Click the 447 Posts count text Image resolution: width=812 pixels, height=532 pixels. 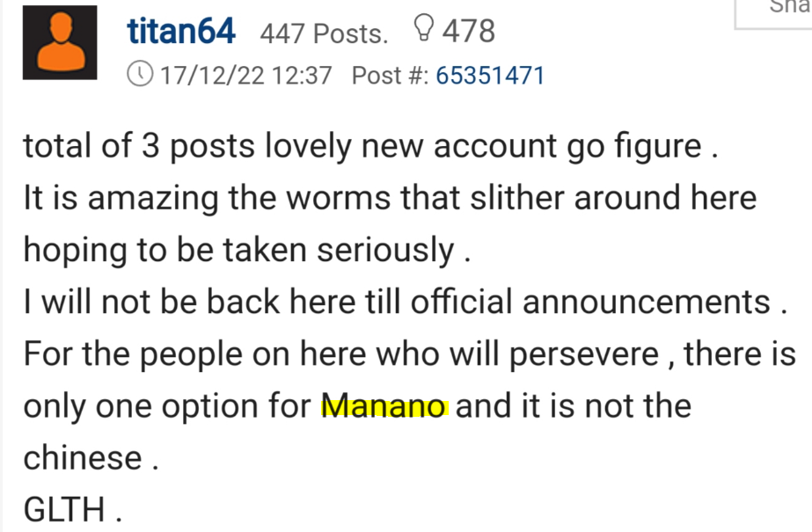[x=323, y=34]
